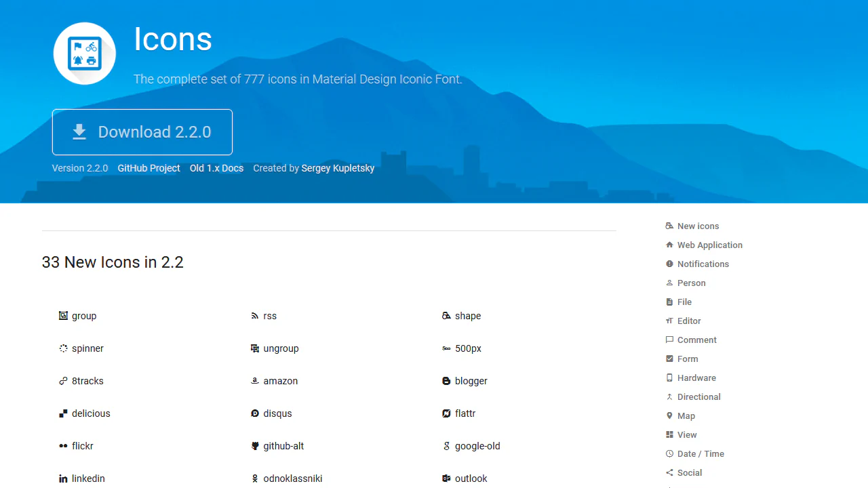This screenshot has height=488, width=868.
Task: Click the outlook icon
Action: coord(446,479)
